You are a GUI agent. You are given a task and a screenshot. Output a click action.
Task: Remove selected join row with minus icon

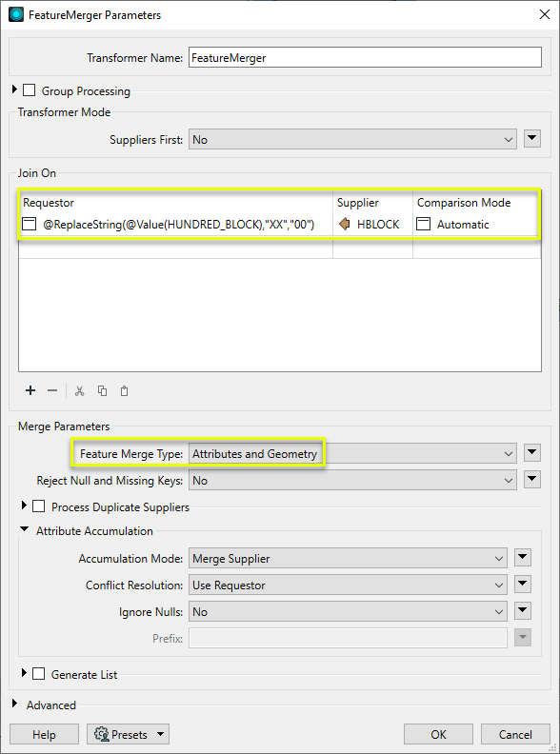[52, 390]
